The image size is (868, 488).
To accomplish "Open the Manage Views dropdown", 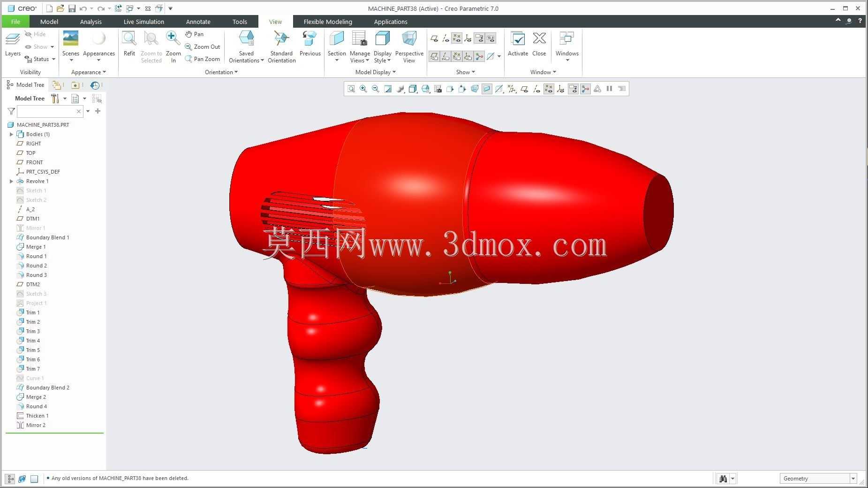I will click(360, 57).
